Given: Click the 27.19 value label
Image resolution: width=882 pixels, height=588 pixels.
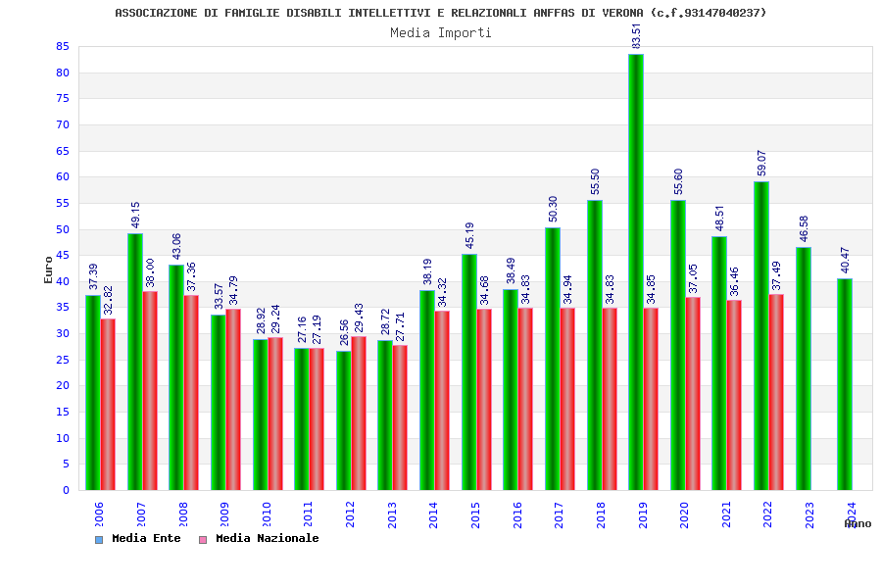Looking at the screenshot, I should point(317,329).
